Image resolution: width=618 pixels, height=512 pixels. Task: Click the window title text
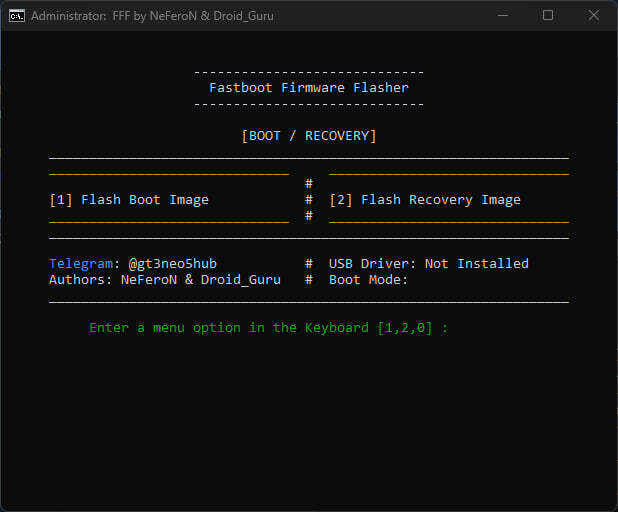152,16
